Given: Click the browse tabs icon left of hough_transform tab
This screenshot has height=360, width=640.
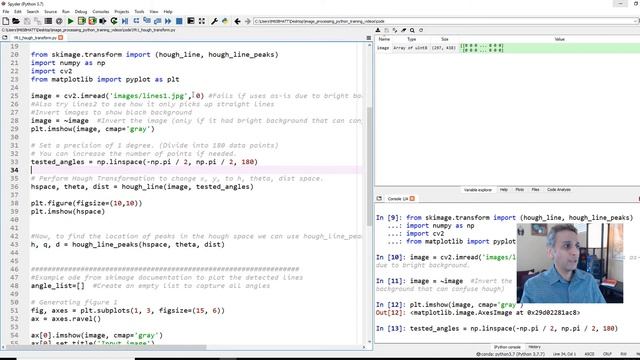Looking at the screenshot, I should point(5,38).
